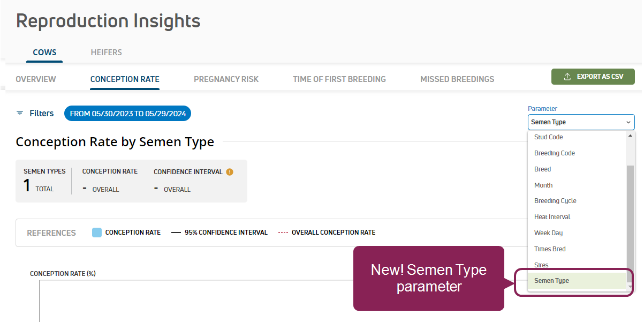Click the blue Conception Rate legend swatch
644x322 pixels.
(x=97, y=233)
